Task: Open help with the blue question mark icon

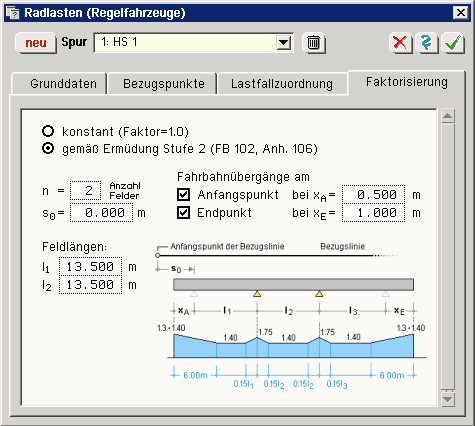Action: [426, 43]
